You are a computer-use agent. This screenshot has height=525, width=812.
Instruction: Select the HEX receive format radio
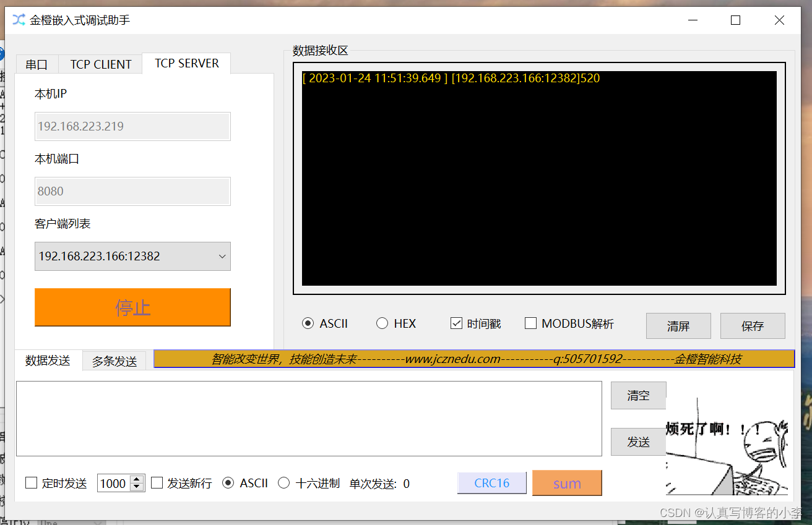(x=396, y=323)
